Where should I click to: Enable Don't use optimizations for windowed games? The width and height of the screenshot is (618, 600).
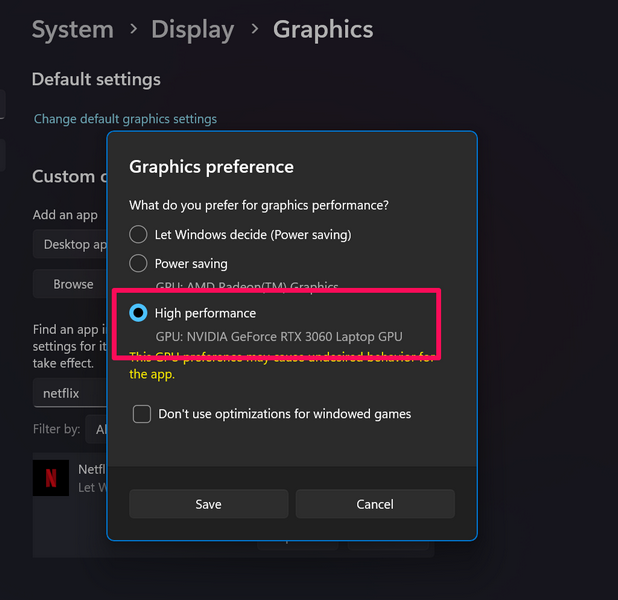pos(142,414)
